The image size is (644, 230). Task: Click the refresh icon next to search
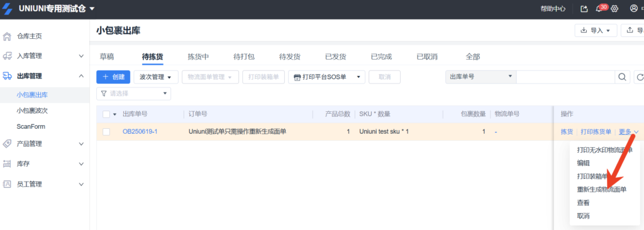[x=639, y=77]
